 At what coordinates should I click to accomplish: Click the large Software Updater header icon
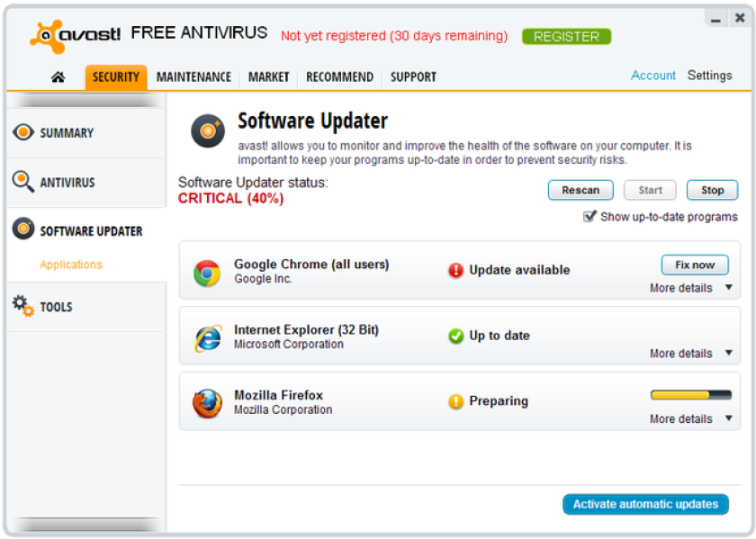208,130
